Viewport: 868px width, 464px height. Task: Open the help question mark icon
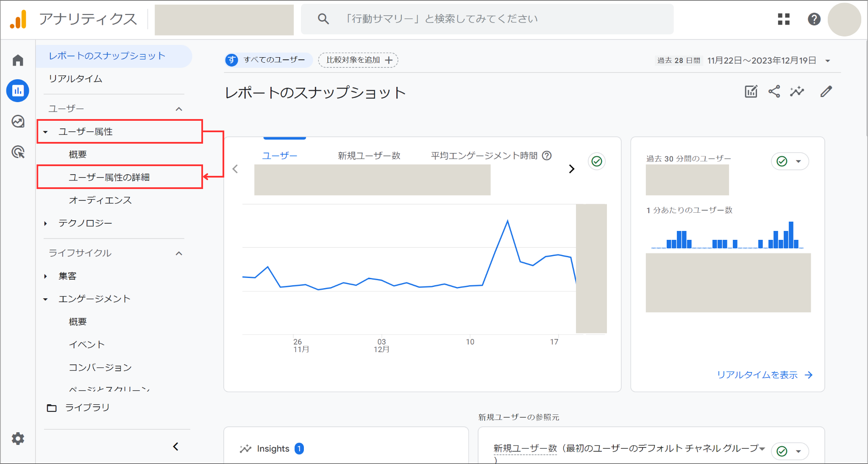pyautogui.click(x=814, y=19)
